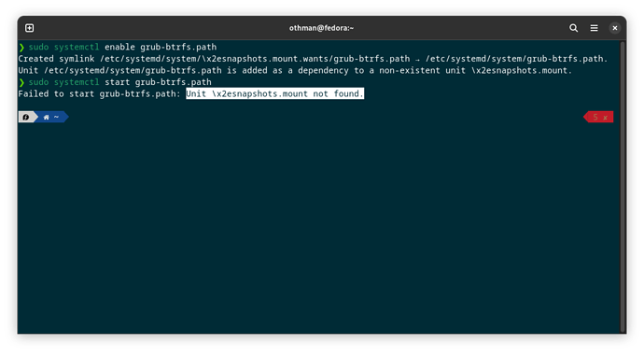Open a new terminal tab
The height and width of the screenshot is (353, 644).
pyautogui.click(x=30, y=28)
